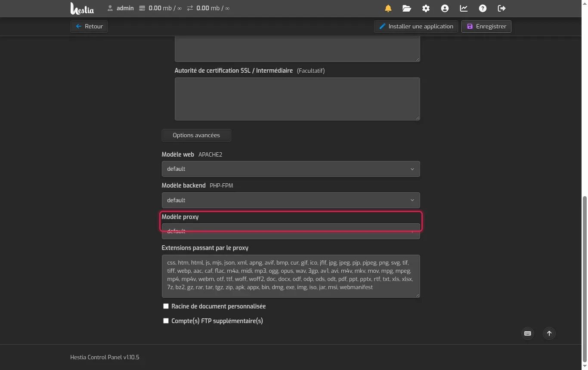Image resolution: width=588 pixels, height=370 pixels.
Task: Open the Modèle web dropdown
Action: (291, 169)
